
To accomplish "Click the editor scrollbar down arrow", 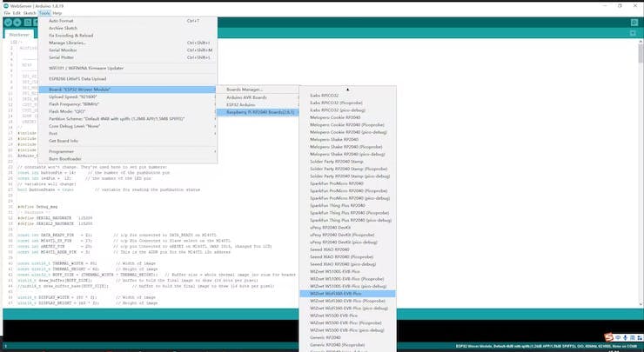I will [x=641, y=304].
